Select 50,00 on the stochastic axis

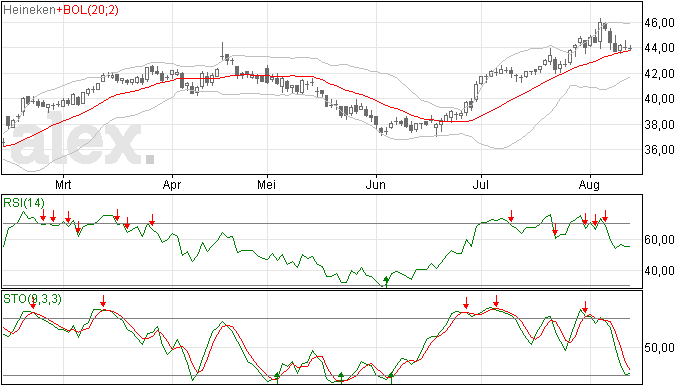(659, 348)
